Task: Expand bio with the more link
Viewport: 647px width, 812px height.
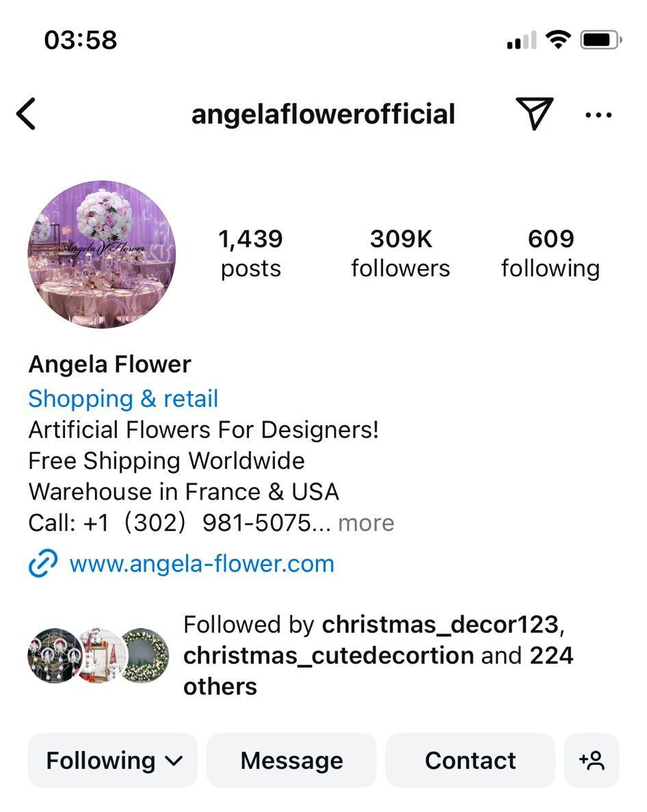Action: point(366,523)
